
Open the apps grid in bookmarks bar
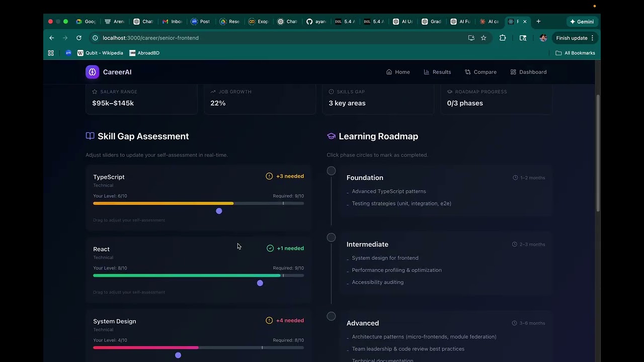pos(51,53)
